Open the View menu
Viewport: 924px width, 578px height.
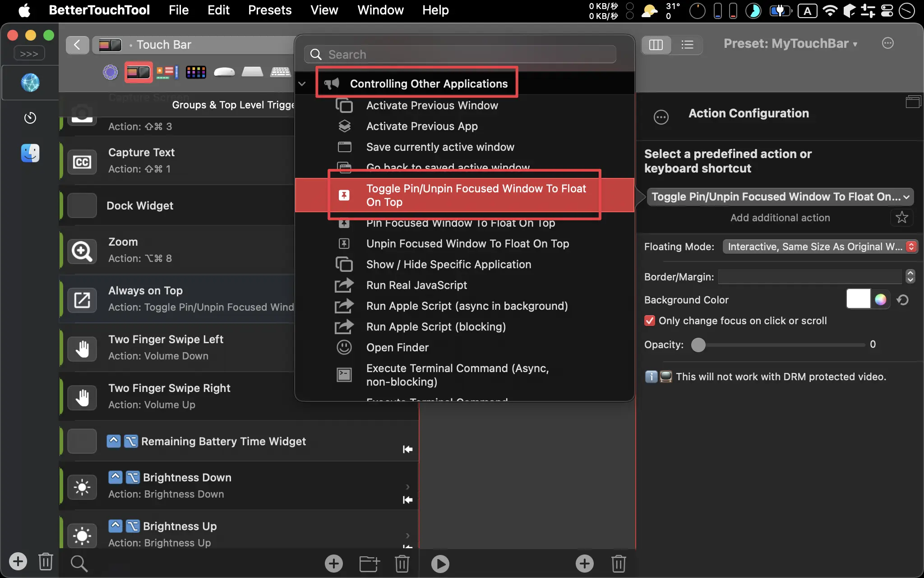coord(324,10)
